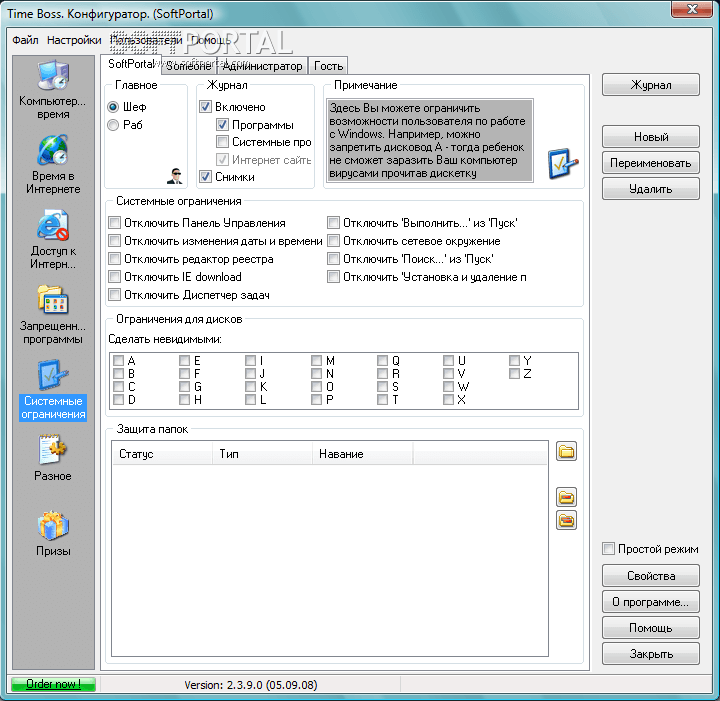Click the version 2.3.9.0 status text
The image size is (720, 701).
251,685
